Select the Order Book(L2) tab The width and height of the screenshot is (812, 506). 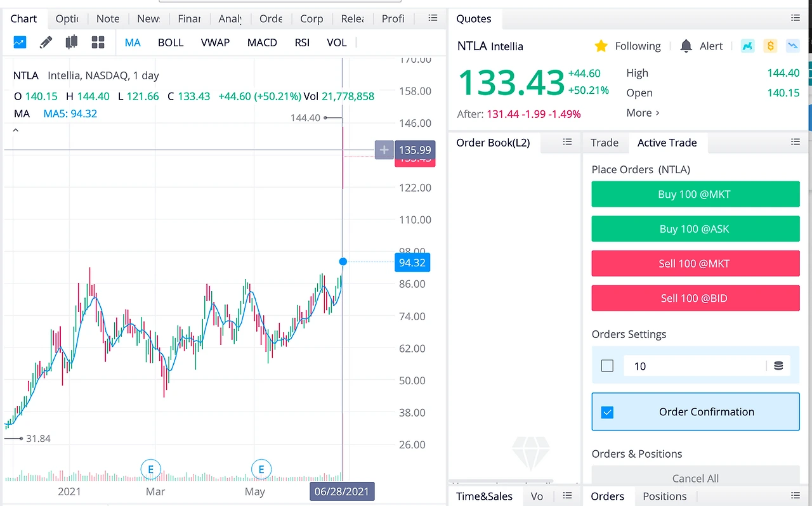493,143
